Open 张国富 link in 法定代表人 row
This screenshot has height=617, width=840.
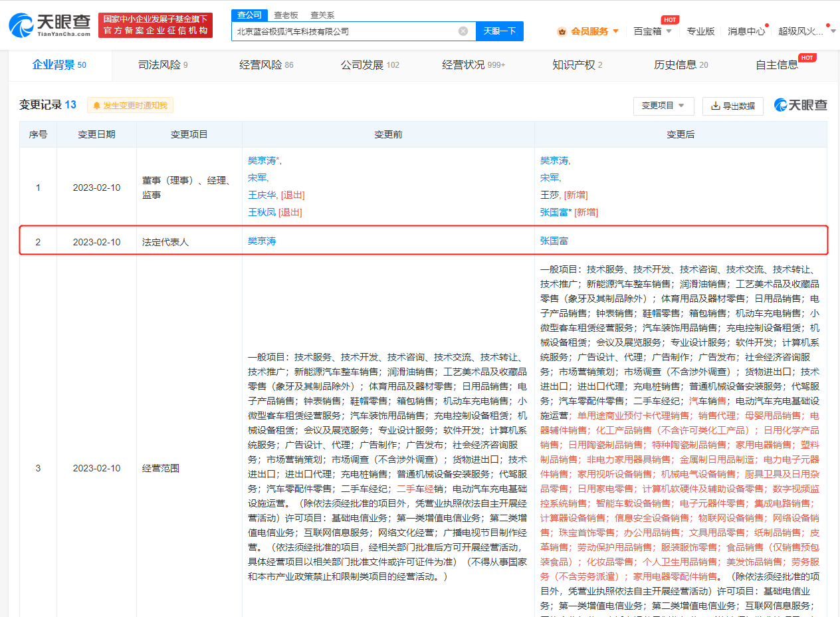[554, 241]
